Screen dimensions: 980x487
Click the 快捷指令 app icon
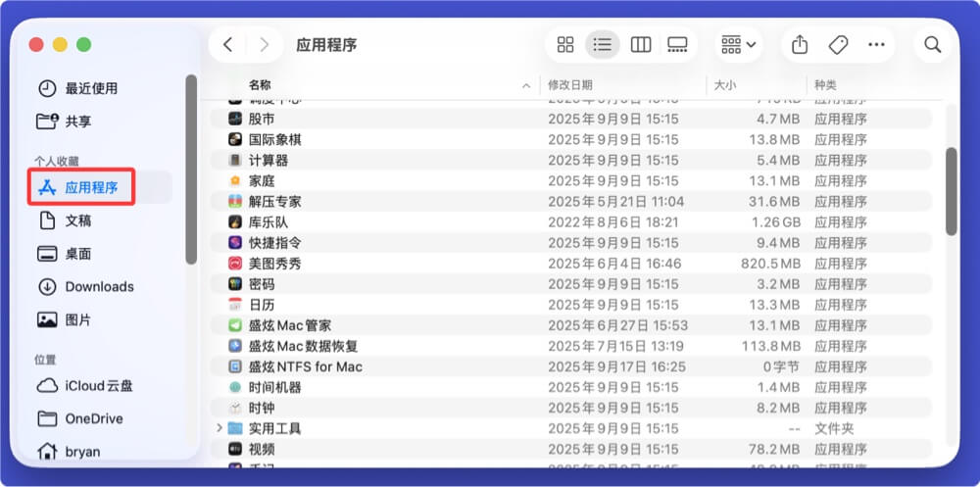[235, 243]
